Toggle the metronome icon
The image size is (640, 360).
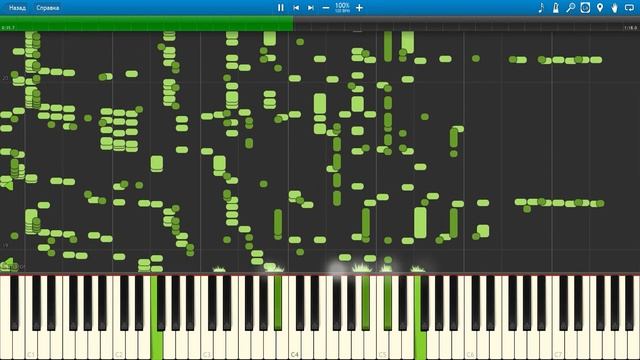(556, 8)
